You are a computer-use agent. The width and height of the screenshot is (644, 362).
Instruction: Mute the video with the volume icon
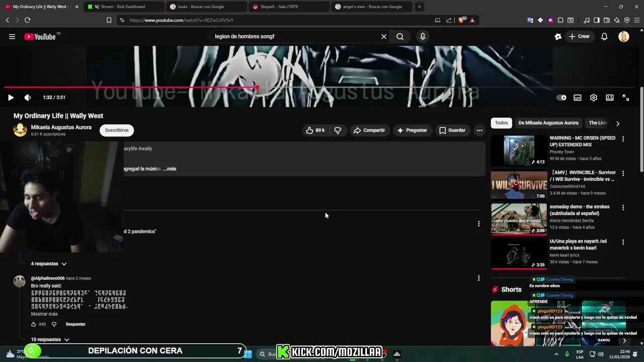coord(27,98)
